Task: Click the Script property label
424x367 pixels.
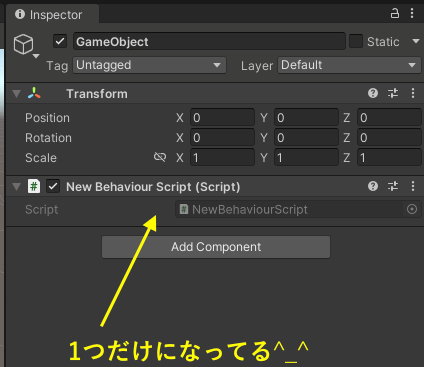Action: [41, 209]
